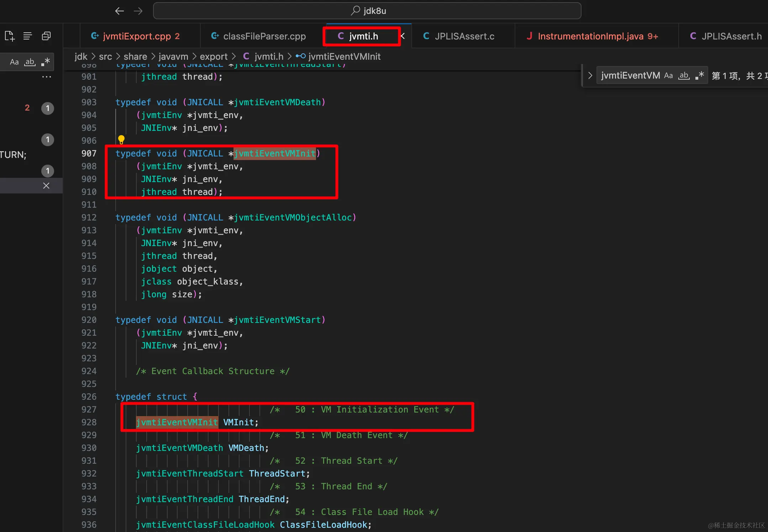Viewport: 768px width, 532px height.
Task: Click the collapse all search results icon
Action: click(x=46, y=36)
